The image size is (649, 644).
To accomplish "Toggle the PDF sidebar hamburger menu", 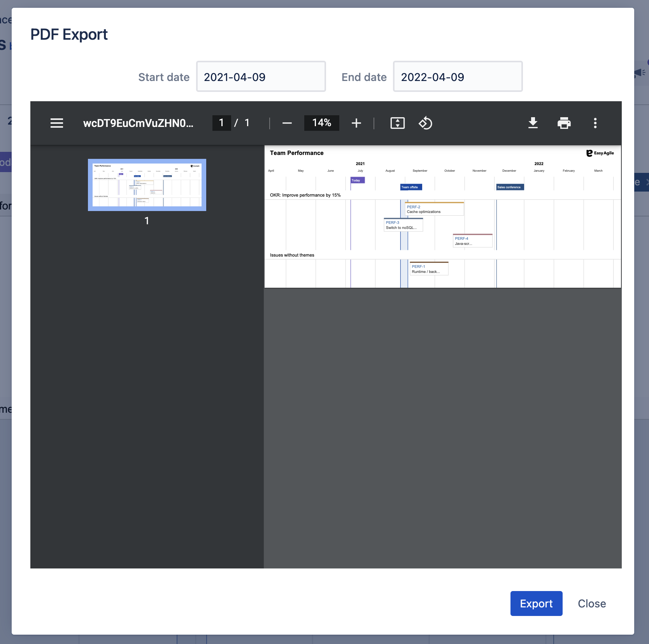I will 57,123.
